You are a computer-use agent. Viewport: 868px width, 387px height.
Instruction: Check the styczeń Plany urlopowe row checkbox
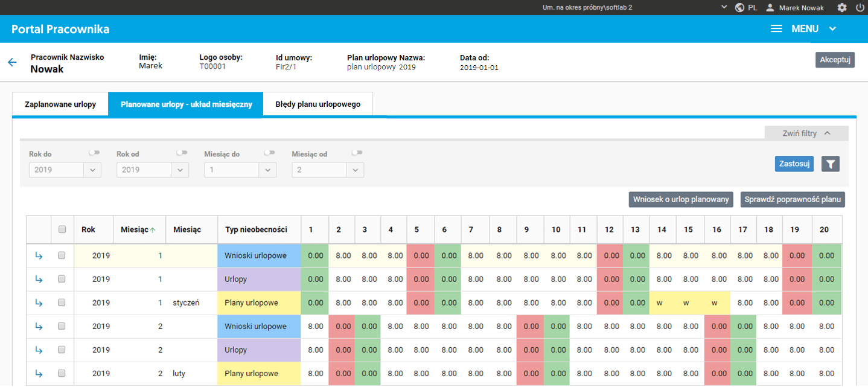(x=62, y=302)
